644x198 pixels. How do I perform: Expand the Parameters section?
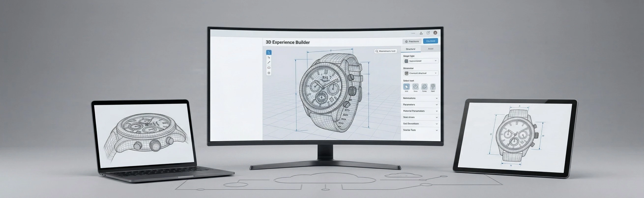pos(420,104)
